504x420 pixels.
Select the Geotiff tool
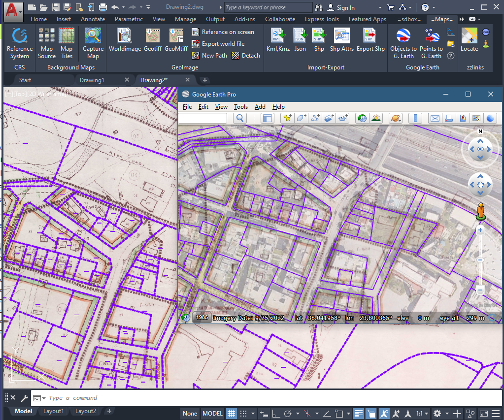click(153, 40)
